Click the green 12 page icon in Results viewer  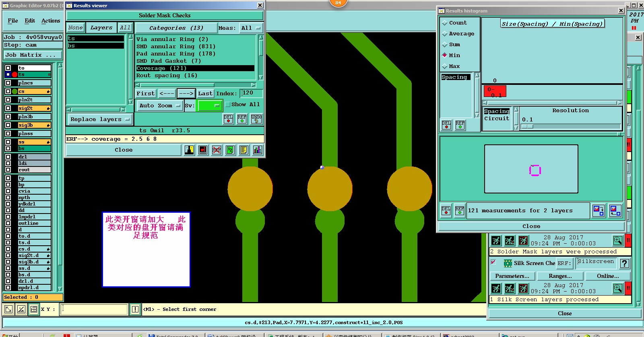[230, 150]
